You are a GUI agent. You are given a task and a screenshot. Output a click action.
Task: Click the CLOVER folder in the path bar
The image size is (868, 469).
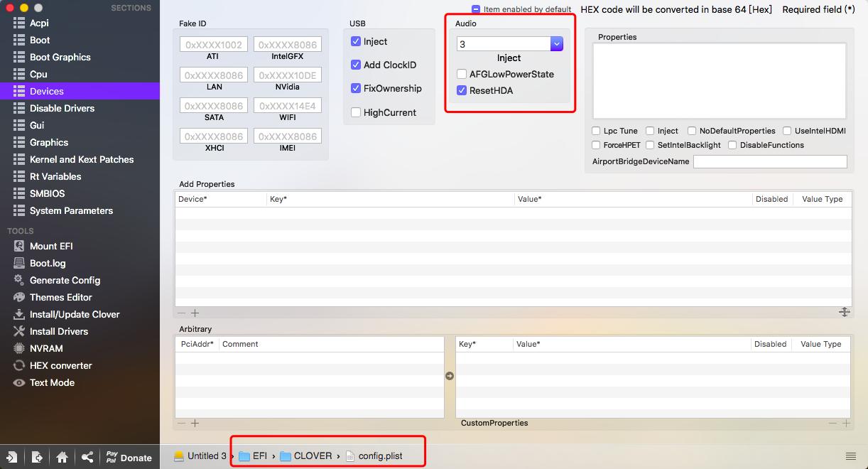click(306, 456)
